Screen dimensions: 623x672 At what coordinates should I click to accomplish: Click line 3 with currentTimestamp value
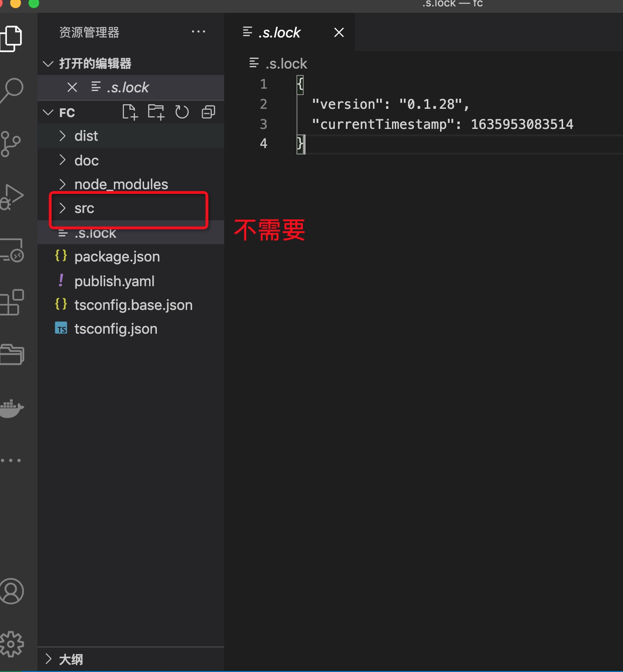(441, 123)
